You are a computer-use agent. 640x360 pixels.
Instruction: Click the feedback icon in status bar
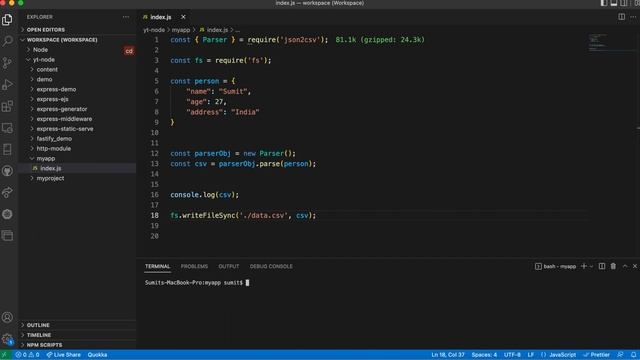[x=620, y=355]
